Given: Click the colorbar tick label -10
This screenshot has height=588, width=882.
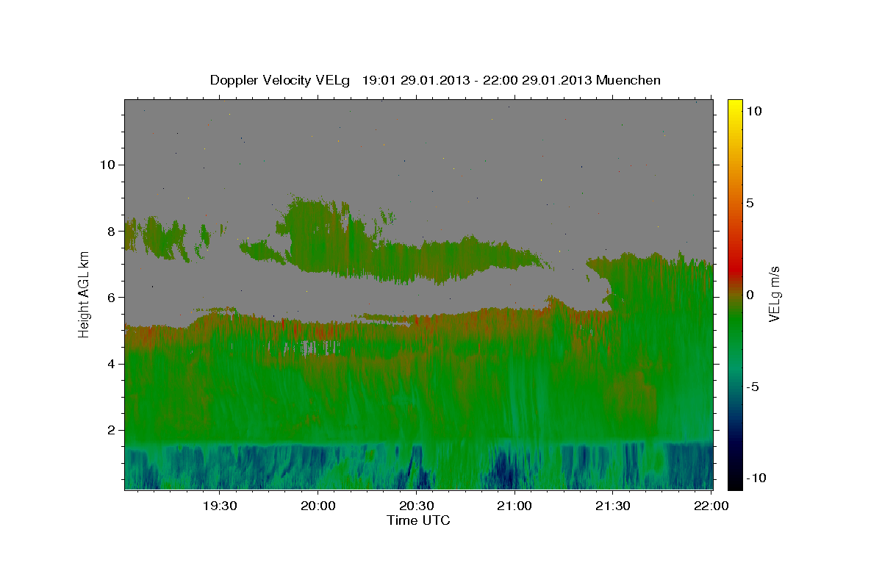Looking at the screenshot, I should point(755,478).
